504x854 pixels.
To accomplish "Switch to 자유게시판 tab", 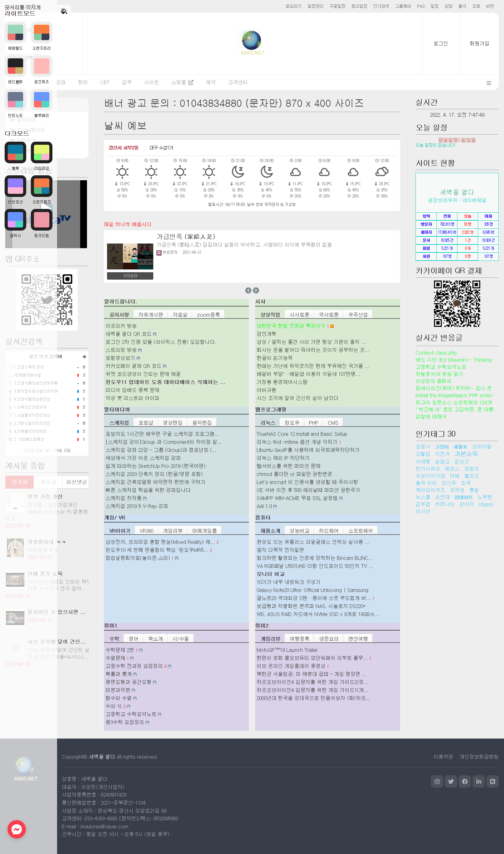I will click(151, 315).
